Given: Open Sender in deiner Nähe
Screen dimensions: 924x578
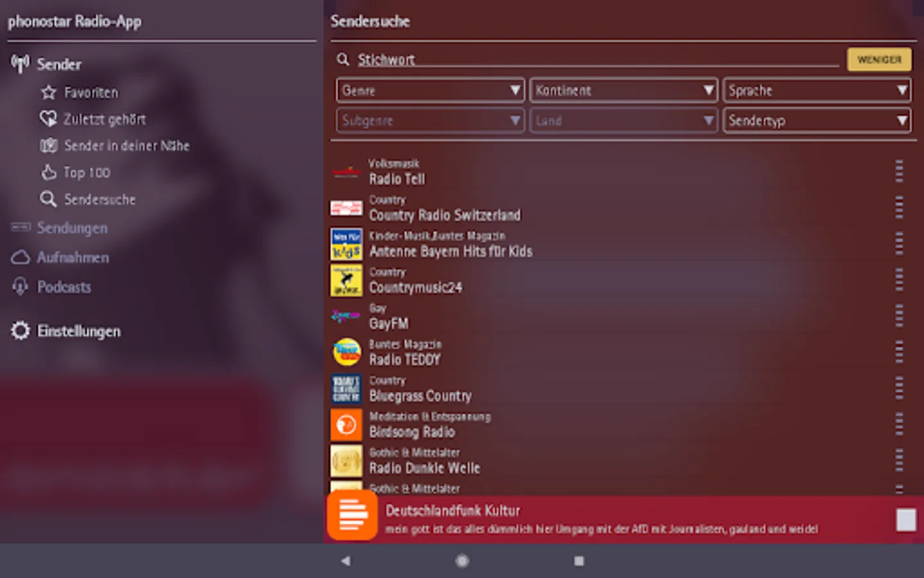Looking at the screenshot, I should point(127,146).
